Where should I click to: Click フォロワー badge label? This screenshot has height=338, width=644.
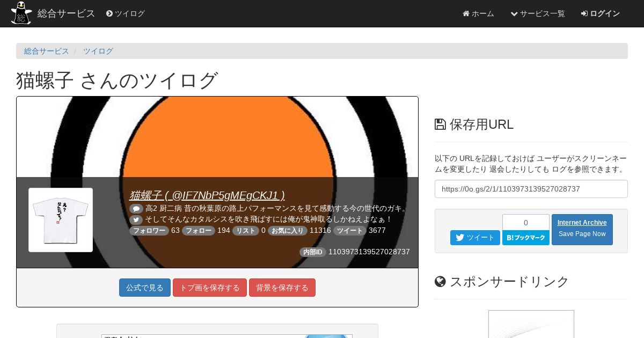pyautogui.click(x=149, y=231)
